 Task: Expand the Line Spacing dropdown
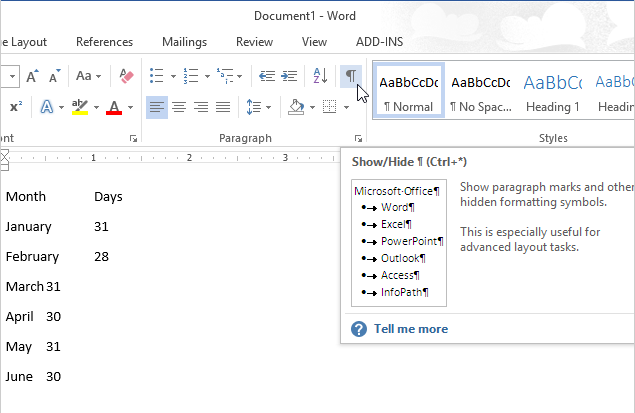[259, 107]
